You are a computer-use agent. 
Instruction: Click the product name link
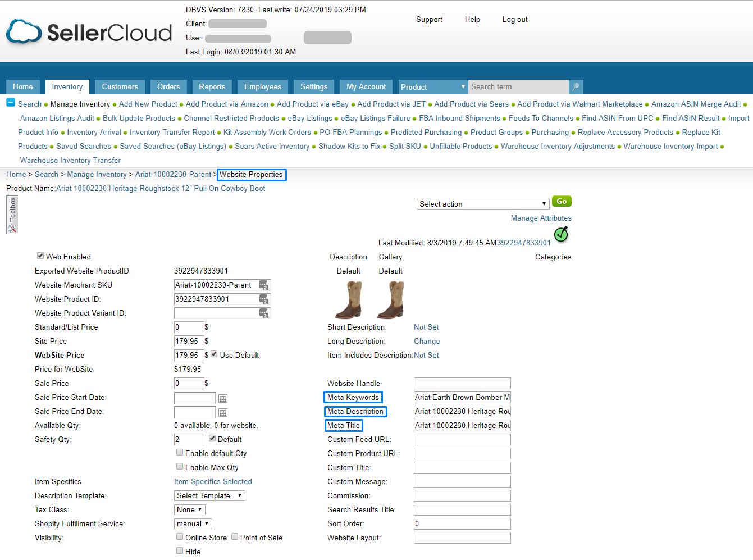pyautogui.click(x=161, y=188)
